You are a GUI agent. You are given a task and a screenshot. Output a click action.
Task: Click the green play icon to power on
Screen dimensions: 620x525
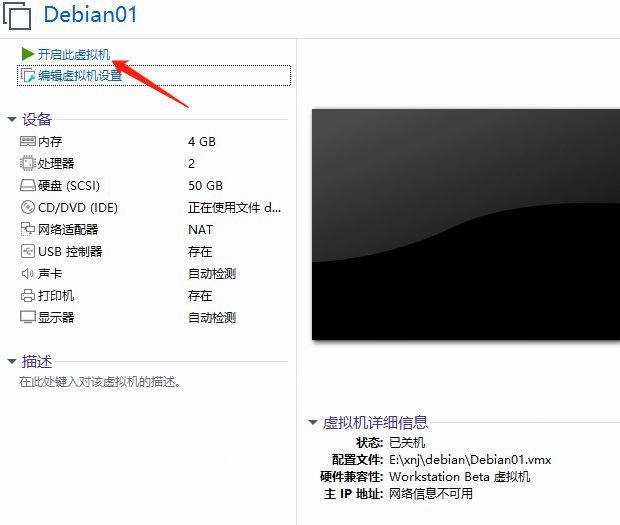click(28, 55)
